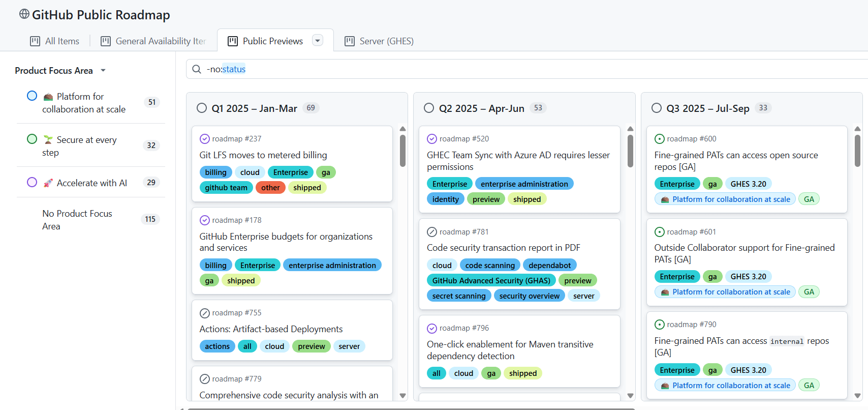The height and width of the screenshot is (410, 868).
Task: Open GitHub Enterprise budgets for organizations card
Action: pos(286,242)
